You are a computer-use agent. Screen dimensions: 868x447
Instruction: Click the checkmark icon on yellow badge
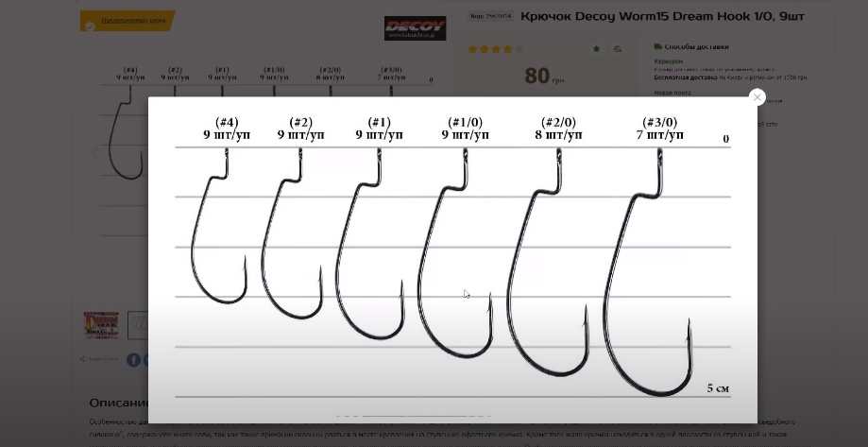(91, 26)
